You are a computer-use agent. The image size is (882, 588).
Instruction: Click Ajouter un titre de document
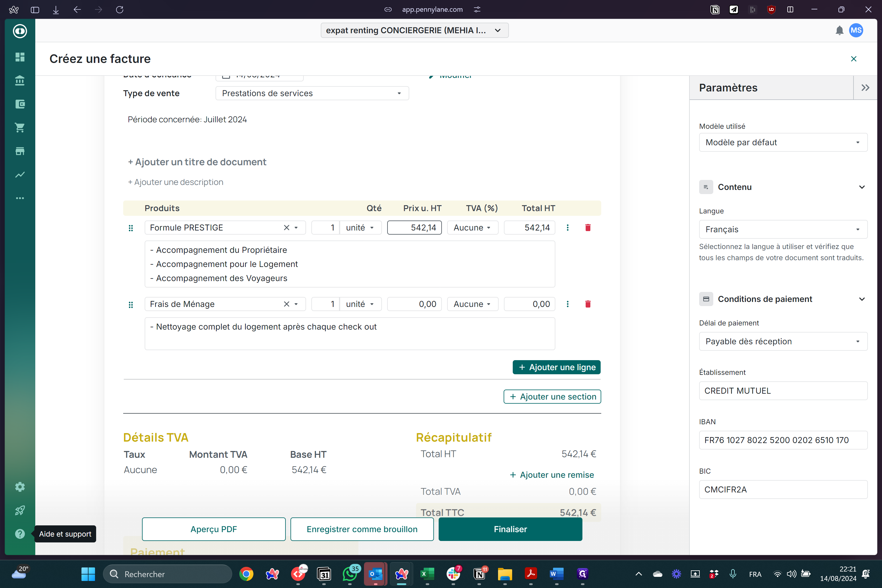click(x=197, y=162)
